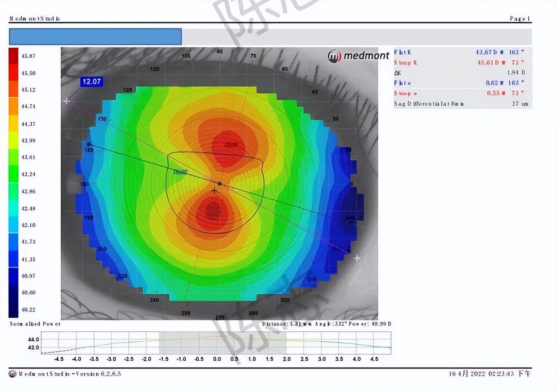Click the blue progress bar at the top
Screen dimensions: 556x392
point(95,37)
